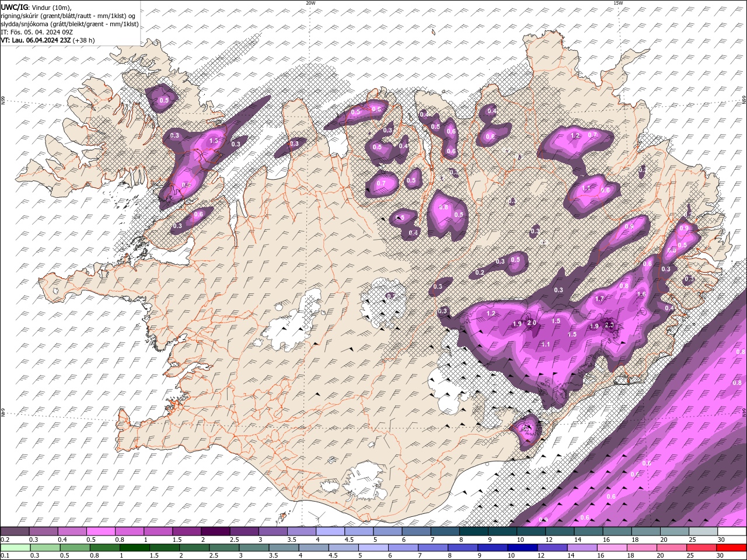The height and width of the screenshot is (560, 747).
Task: Click the '1.3' snowfall value in the northwest
Action: tap(214, 141)
